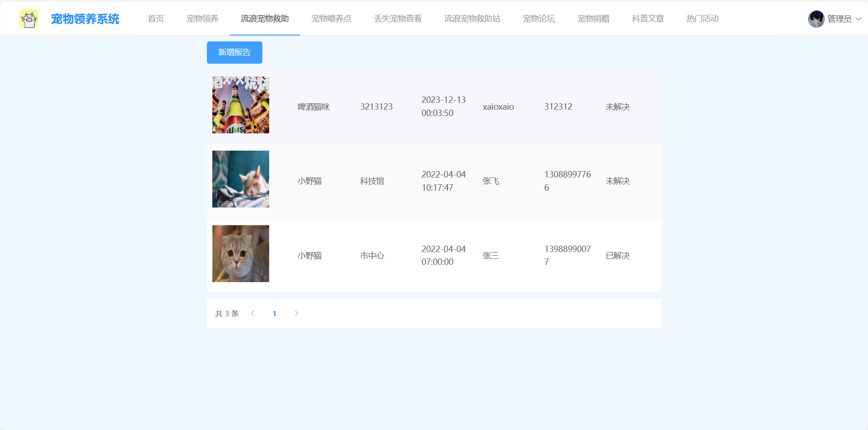Open the beer bottles thumbnail image
This screenshot has width=868, height=430.
[x=241, y=105]
